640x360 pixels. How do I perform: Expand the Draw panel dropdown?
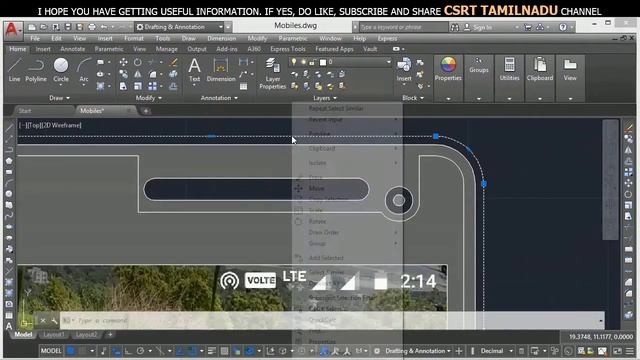[x=60, y=98]
